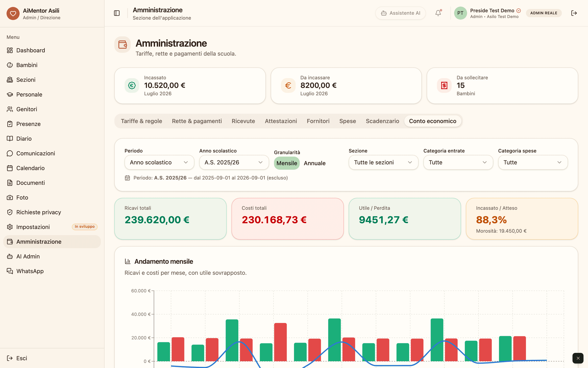
Task: Select Mensile granularity
Action: 287,163
